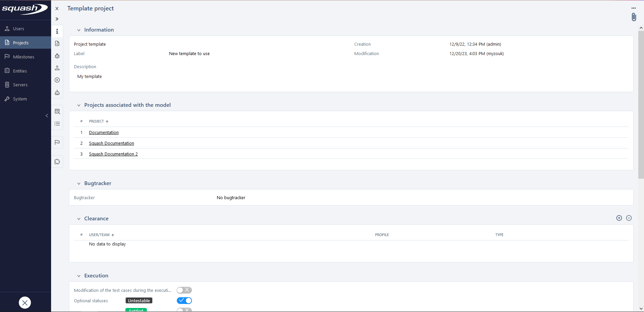Close the template project panel
This screenshot has height=312, width=644.
click(x=57, y=9)
